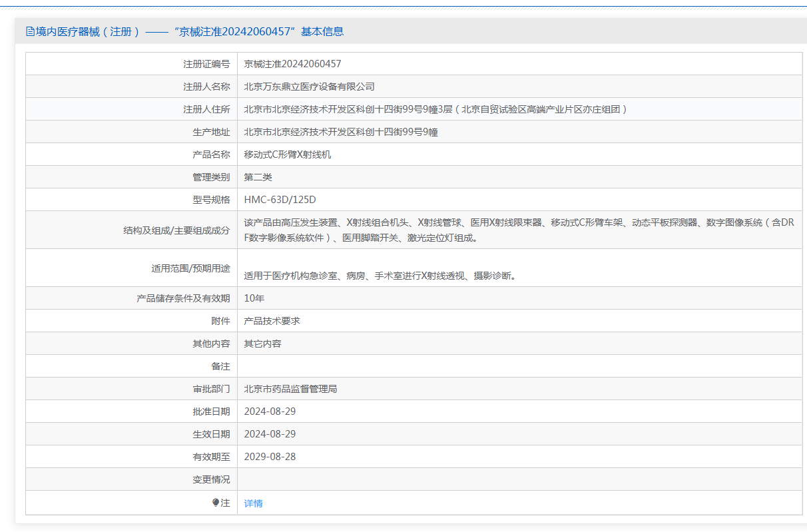This screenshot has height=532, width=807.
Task: Click the 注册人住所 label
Action: pos(206,109)
